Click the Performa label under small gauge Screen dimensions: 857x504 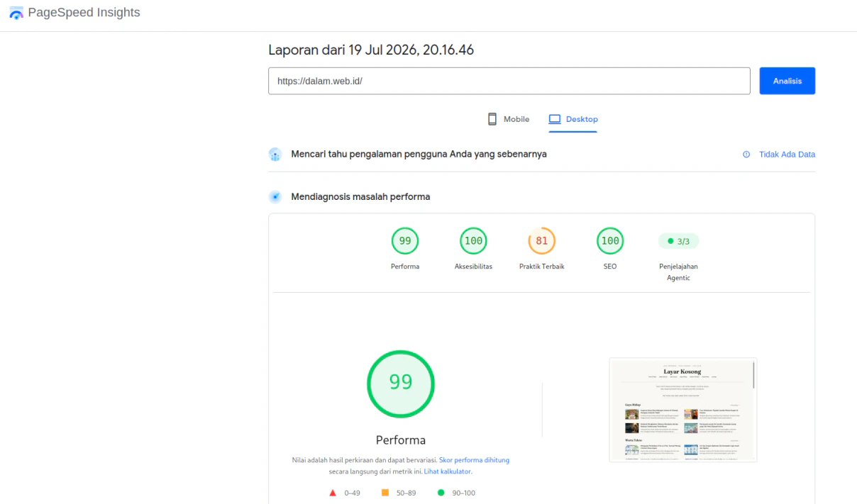(405, 267)
